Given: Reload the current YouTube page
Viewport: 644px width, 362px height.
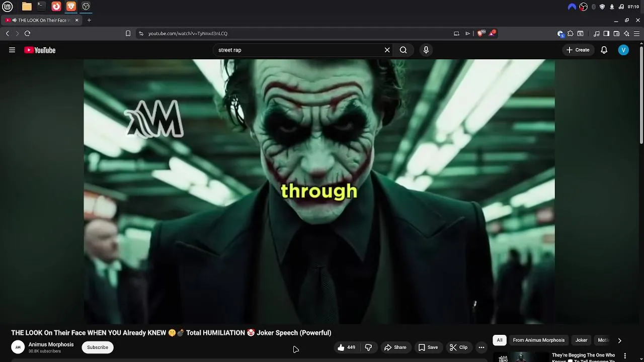Looking at the screenshot, I should 27,33.
